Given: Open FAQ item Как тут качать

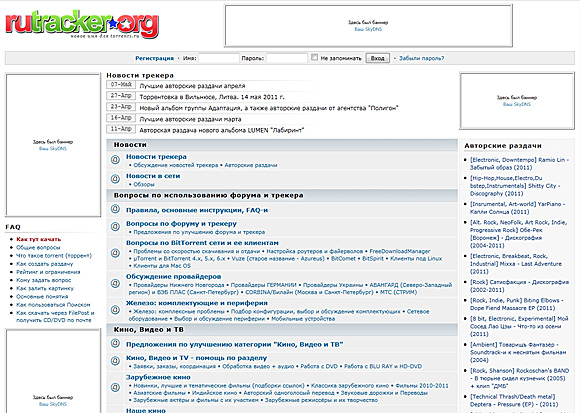Looking at the screenshot, I should coord(38,239).
